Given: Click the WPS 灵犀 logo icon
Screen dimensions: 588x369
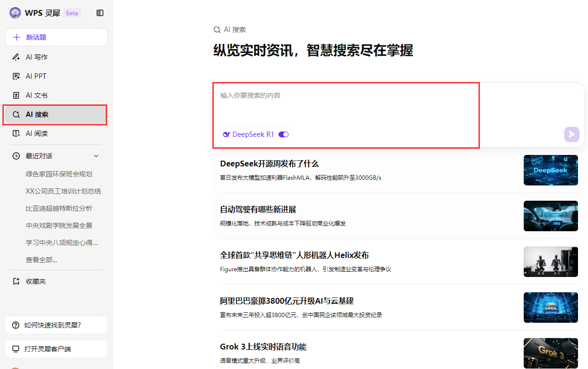Looking at the screenshot, I should (x=15, y=13).
